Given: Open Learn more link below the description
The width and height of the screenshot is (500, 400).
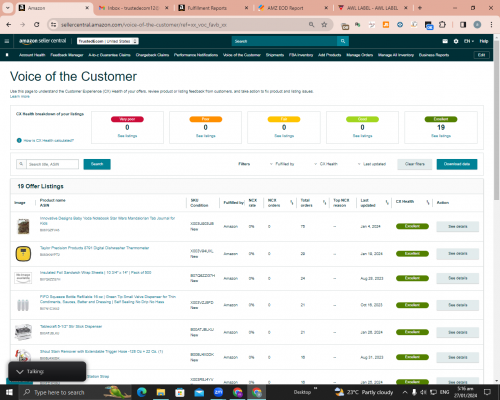Looking at the screenshot, I should click(20, 96).
